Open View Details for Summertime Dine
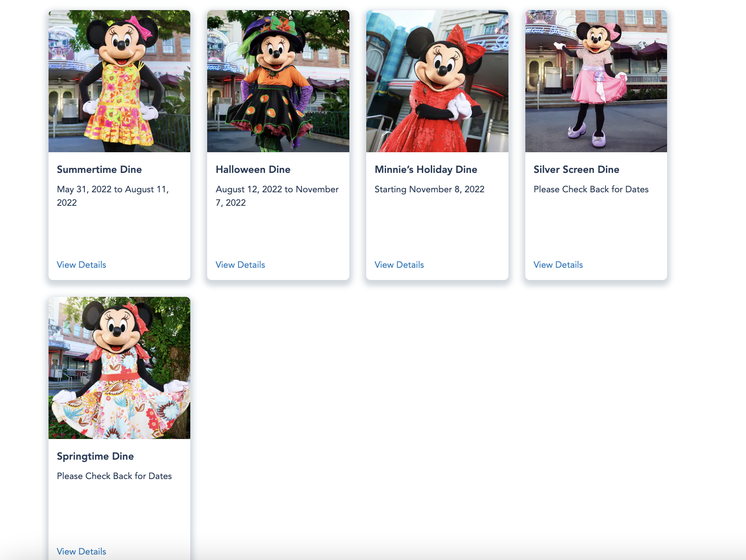This screenshot has width=746, height=560. pos(81,265)
